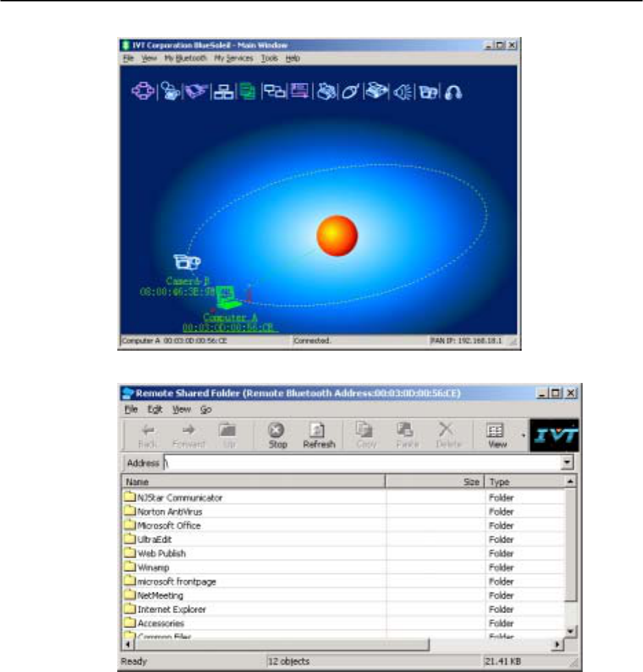Select the Web Publish folder
The image size is (643, 672).
point(155,553)
